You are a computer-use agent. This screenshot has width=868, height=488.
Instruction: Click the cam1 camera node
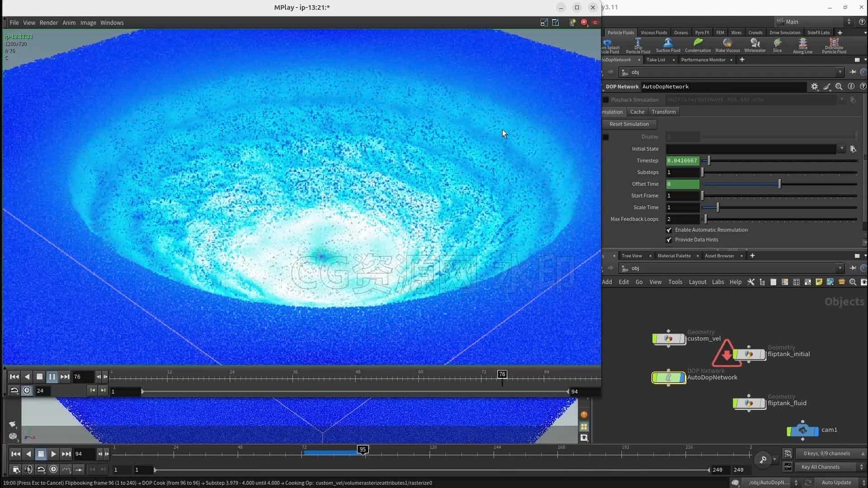(x=803, y=430)
